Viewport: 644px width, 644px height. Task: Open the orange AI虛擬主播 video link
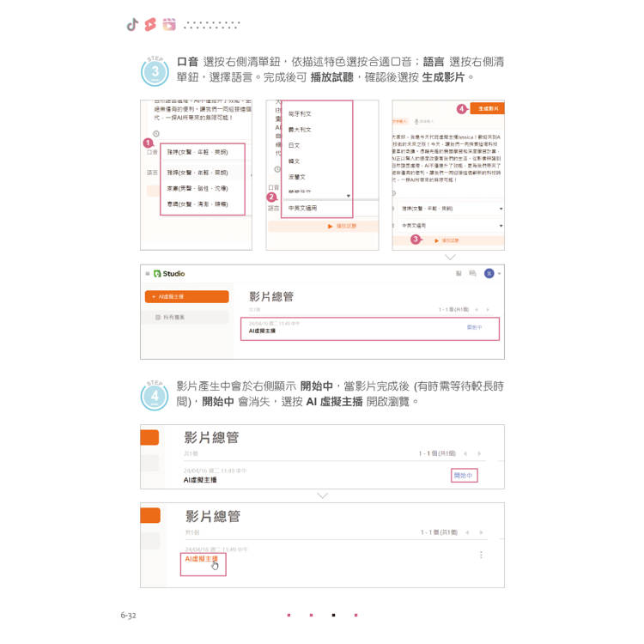click(x=201, y=559)
